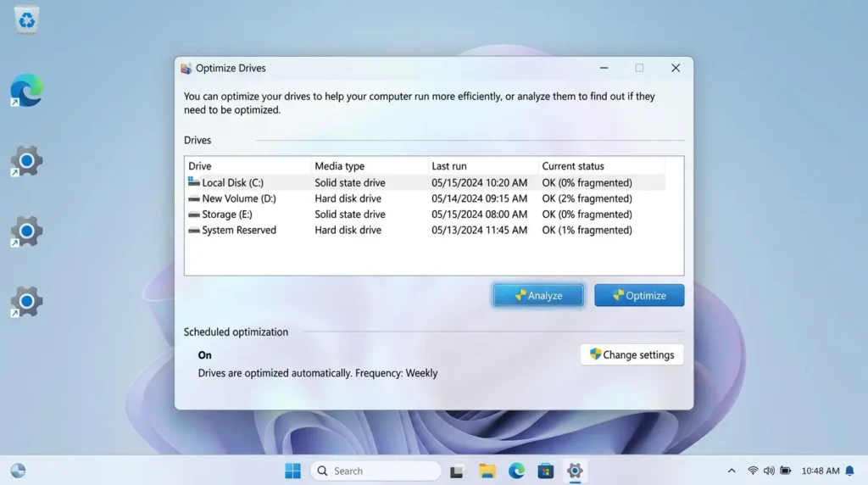This screenshot has width=868, height=485.
Task: Select the Local Disk (C:) row
Action: coord(426,182)
